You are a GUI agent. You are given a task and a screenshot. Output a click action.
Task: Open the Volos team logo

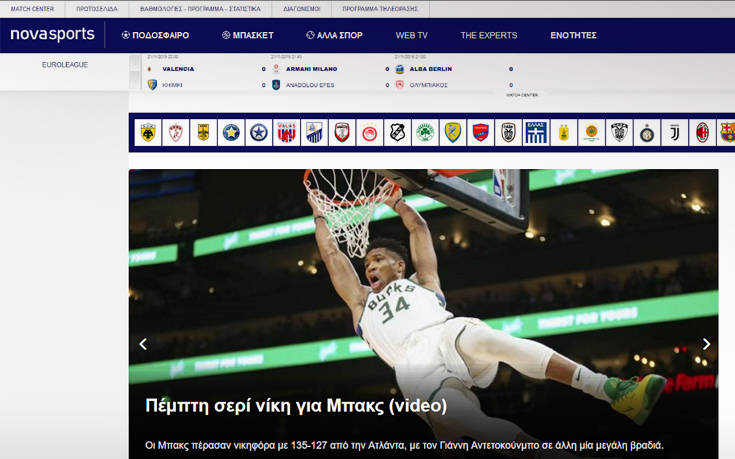click(286, 133)
